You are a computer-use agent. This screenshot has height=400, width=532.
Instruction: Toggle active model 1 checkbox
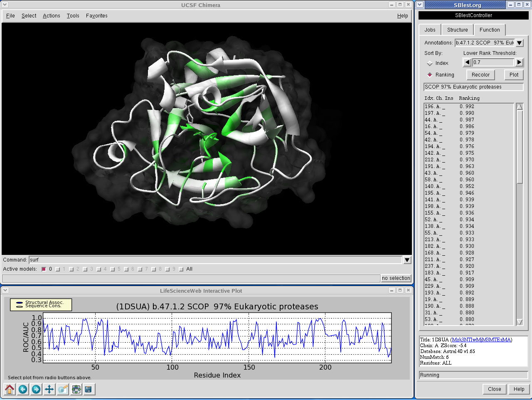pyautogui.click(x=57, y=269)
